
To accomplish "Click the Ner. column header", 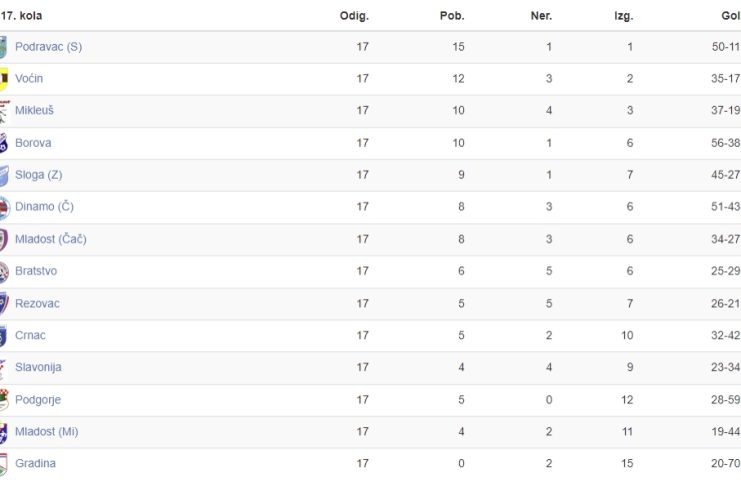I will (x=541, y=16).
